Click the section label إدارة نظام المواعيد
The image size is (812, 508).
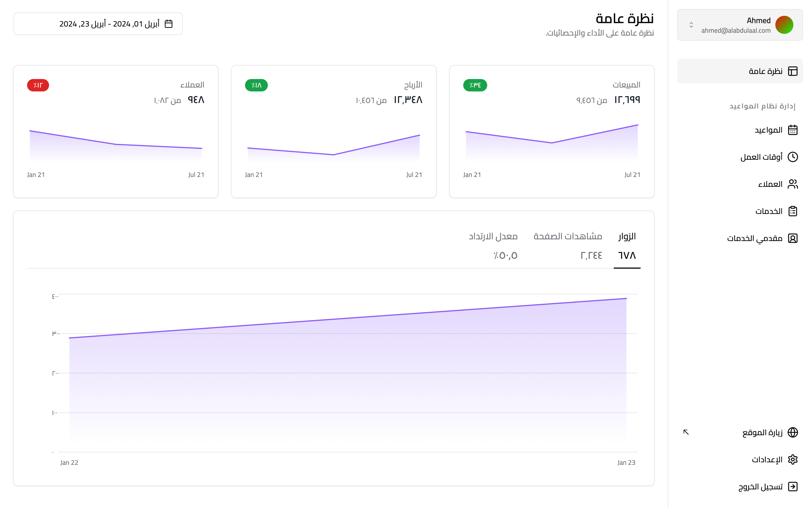(x=762, y=106)
